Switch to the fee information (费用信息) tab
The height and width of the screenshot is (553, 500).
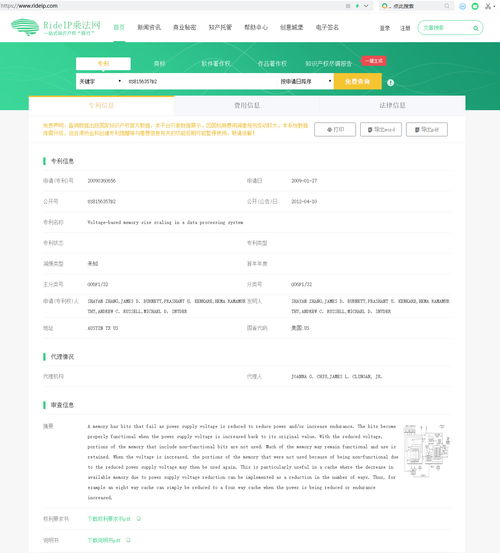click(247, 105)
